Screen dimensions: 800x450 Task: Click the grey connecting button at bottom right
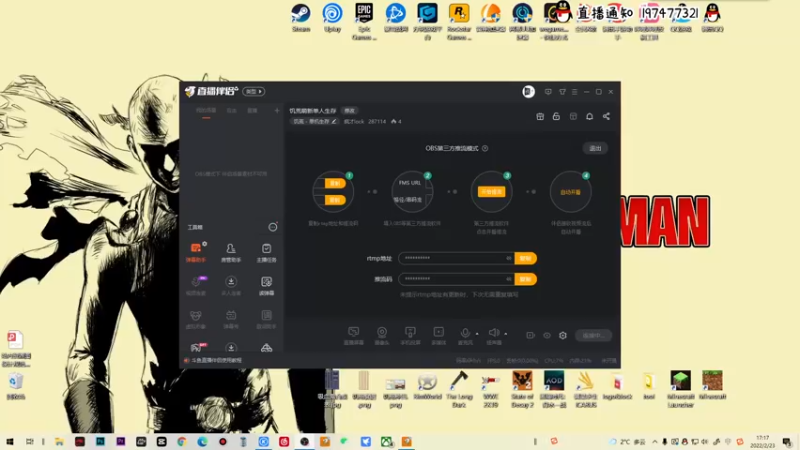pyautogui.click(x=594, y=335)
